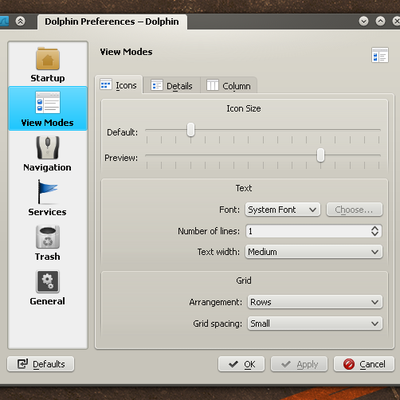Open the Startup settings page
Image resolution: width=400 pixels, height=400 pixels.
(48, 64)
